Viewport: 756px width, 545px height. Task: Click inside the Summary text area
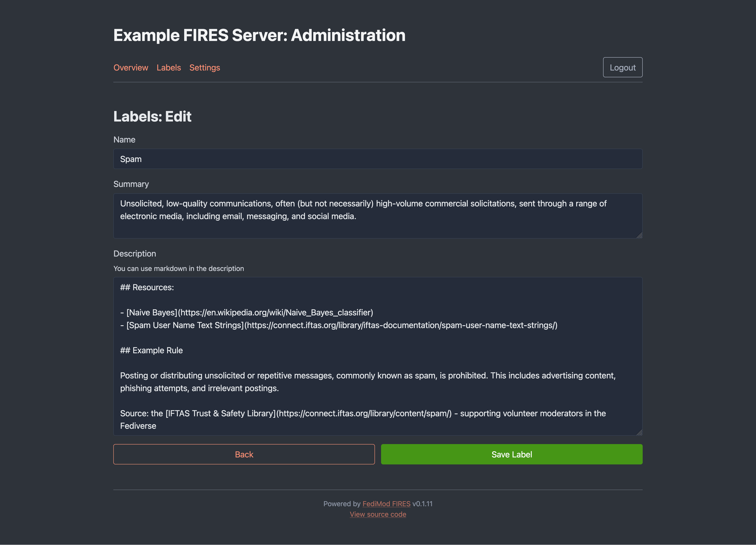point(378,216)
